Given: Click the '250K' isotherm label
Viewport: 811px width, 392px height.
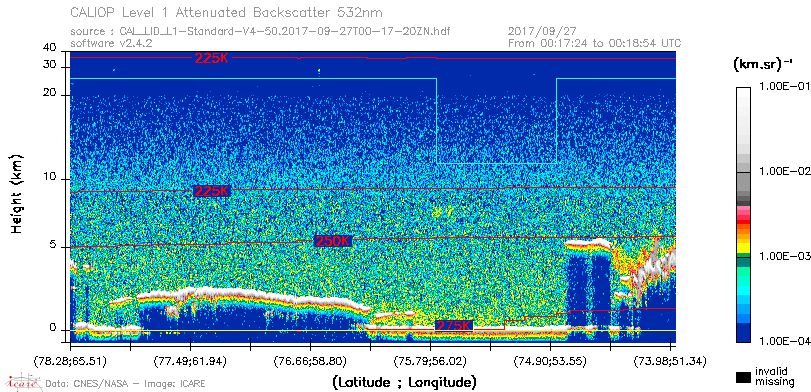Looking at the screenshot, I should click(333, 241).
